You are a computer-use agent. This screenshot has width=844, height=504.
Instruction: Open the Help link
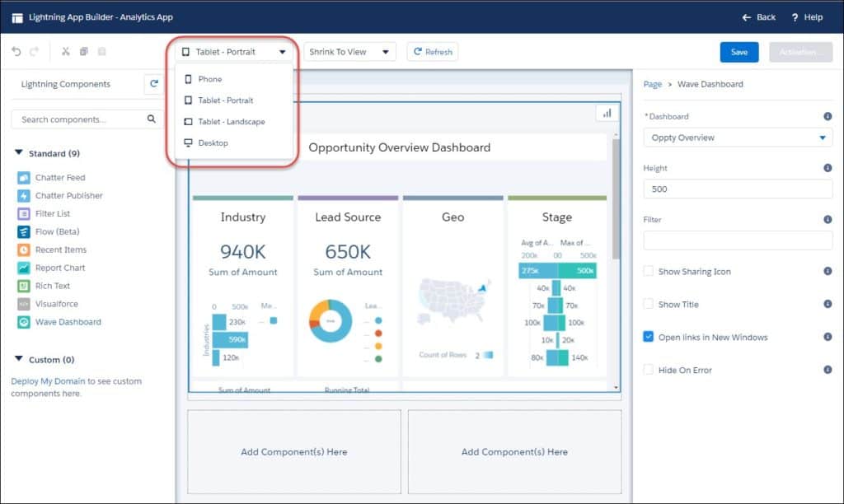(x=807, y=17)
